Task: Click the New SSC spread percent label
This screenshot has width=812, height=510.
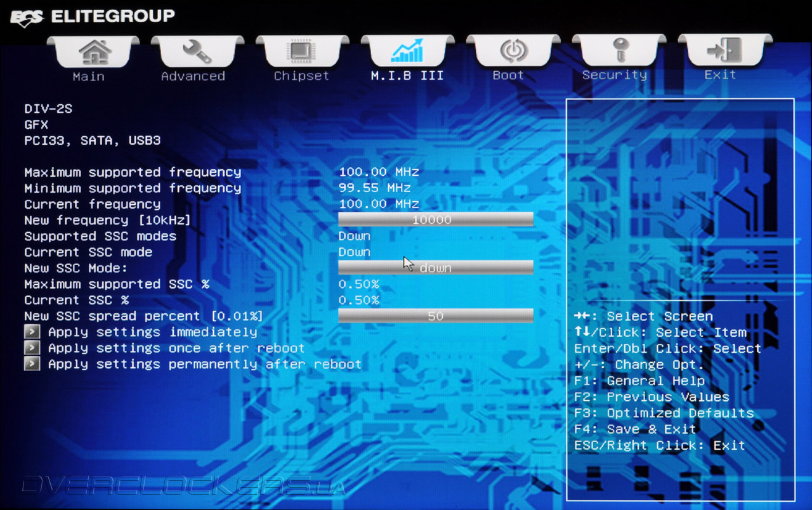Action: coord(143,316)
